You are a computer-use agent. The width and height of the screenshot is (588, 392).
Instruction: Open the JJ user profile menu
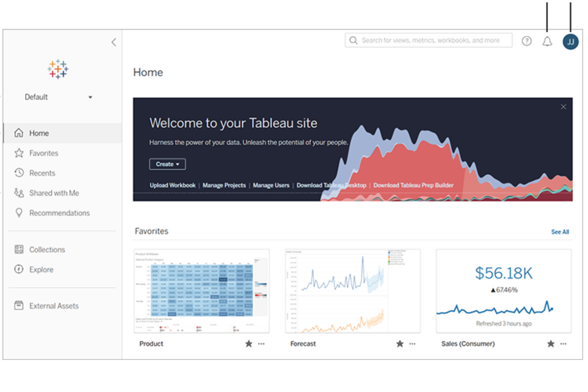pyautogui.click(x=570, y=42)
